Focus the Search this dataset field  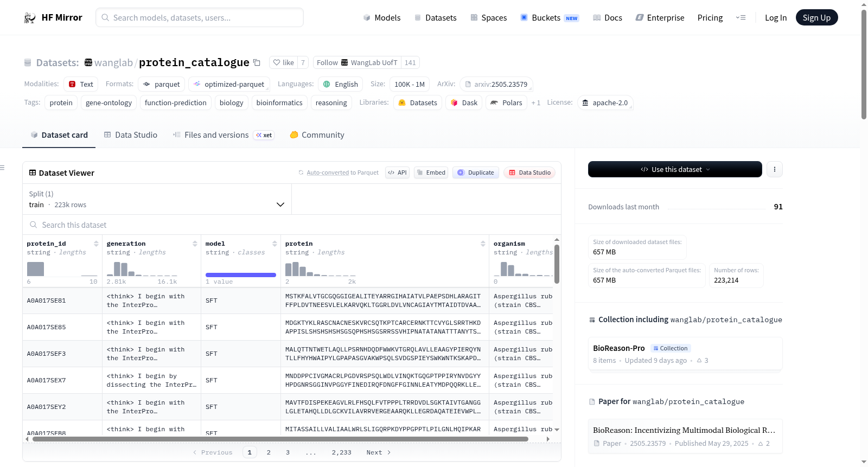[x=292, y=225]
